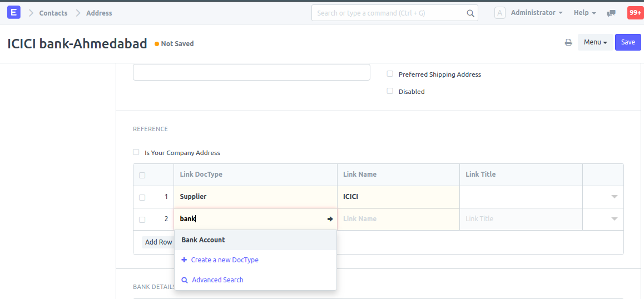Click the Add Row button
Screen dimensions: 644x299
click(158, 242)
